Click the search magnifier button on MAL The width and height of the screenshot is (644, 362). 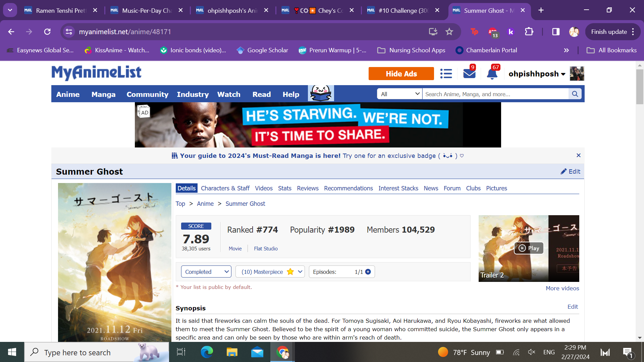575,94
